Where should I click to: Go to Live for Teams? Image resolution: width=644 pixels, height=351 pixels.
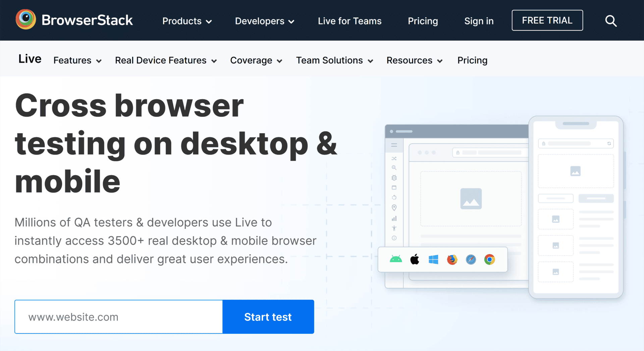(x=350, y=21)
